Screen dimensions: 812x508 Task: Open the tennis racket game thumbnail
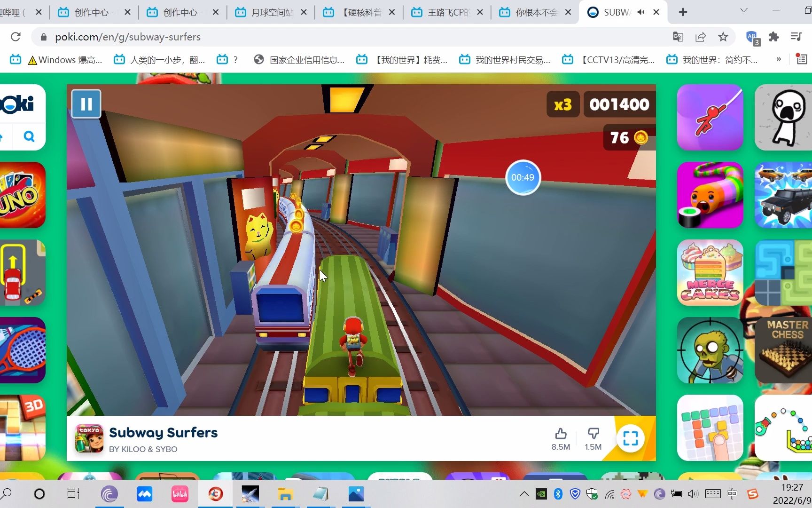coord(22,350)
